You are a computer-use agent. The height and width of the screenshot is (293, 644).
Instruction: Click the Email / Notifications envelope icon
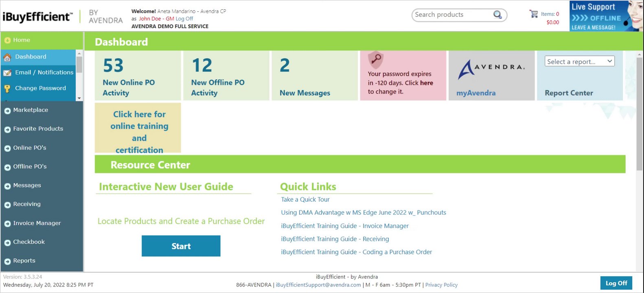coord(7,73)
